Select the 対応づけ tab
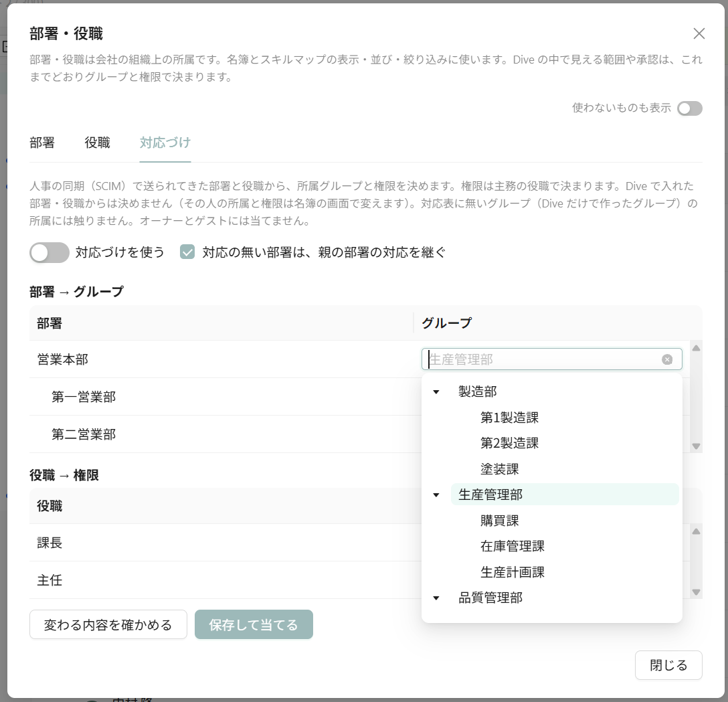The image size is (728, 702). (165, 143)
